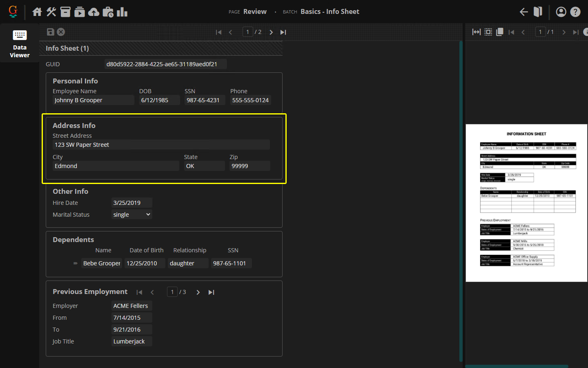Screen dimensions: 588x368
Task: Open the design tools wrench icon
Action: (51, 12)
